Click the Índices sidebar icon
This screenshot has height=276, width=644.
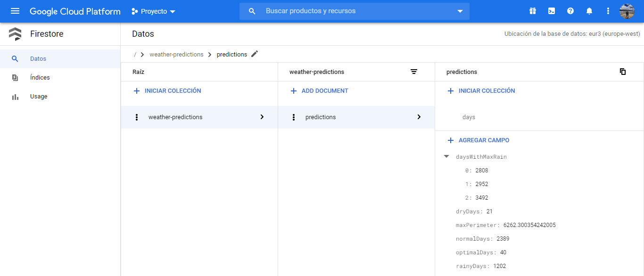click(15, 78)
